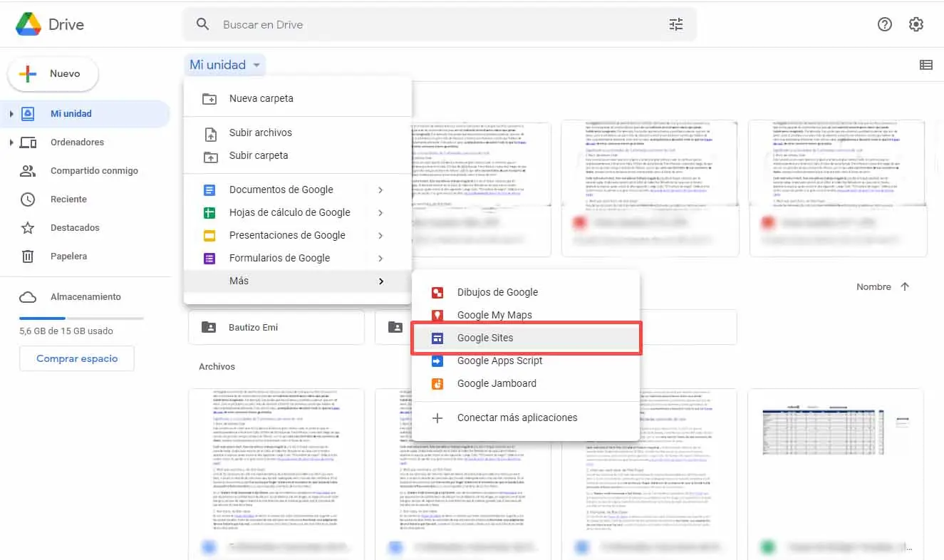Click the Ordenadores devices icon
Viewport: 944px width, 560px height.
tap(28, 142)
